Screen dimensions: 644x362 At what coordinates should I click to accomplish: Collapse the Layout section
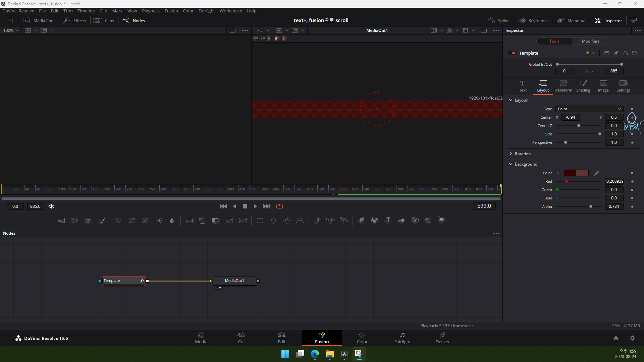[511, 100]
